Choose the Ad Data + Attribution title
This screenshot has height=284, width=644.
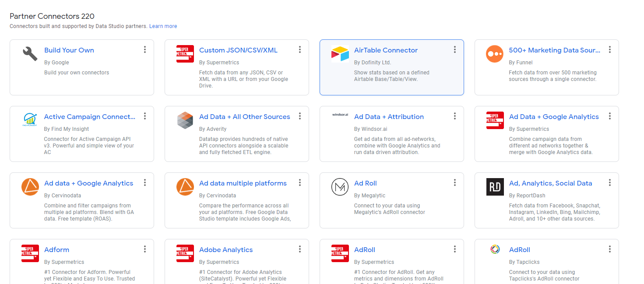(x=389, y=117)
